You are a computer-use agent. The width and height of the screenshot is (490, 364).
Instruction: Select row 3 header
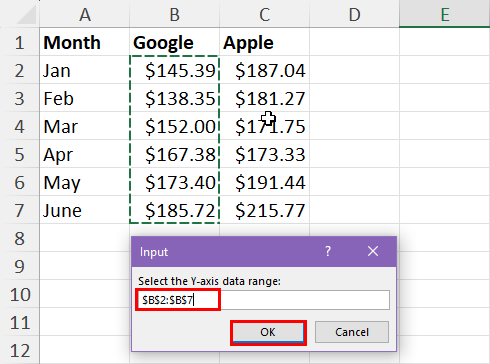(x=20, y=98)
